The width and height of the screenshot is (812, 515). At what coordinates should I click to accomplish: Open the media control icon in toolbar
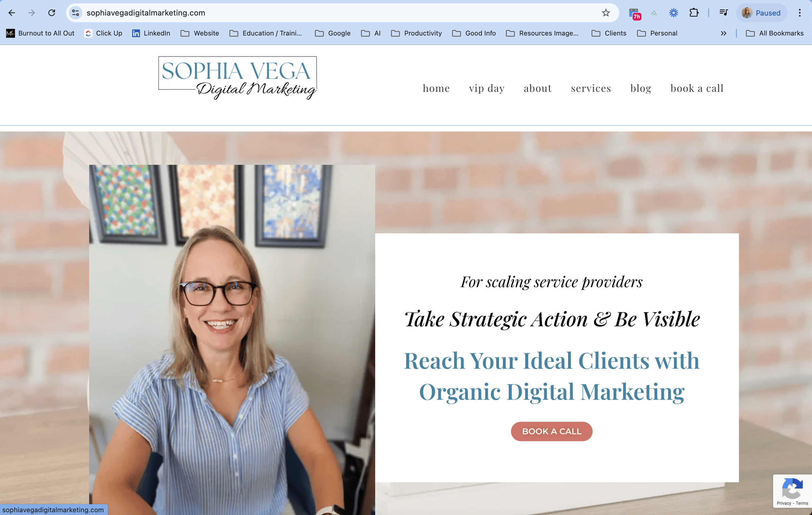coord(723,13)
